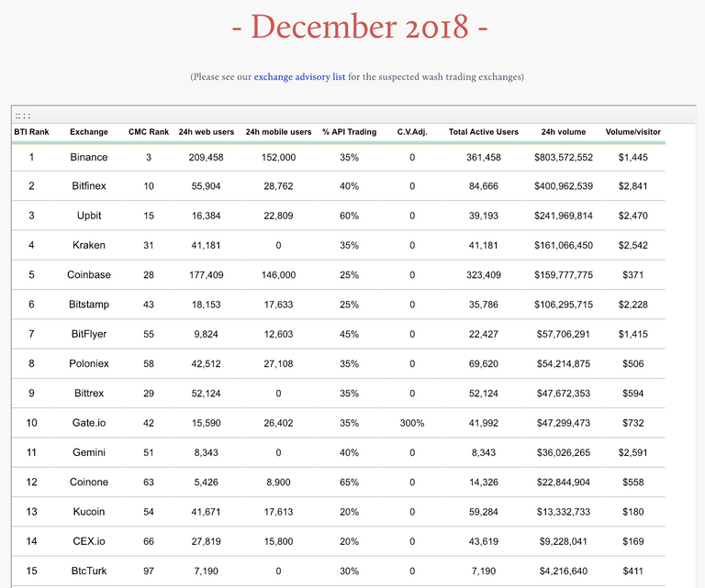Click the table drag handle dots
The width and height of the screenshot is (705, 588).
click(23, 116)
